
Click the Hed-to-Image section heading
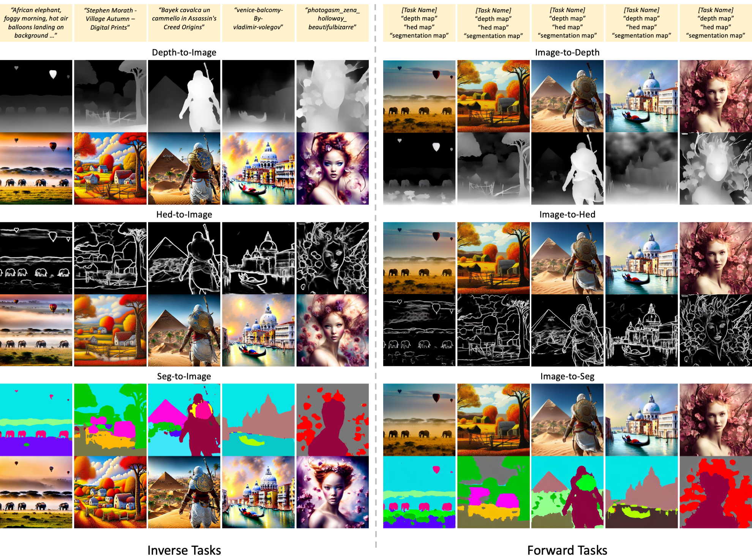coord(184,215)
